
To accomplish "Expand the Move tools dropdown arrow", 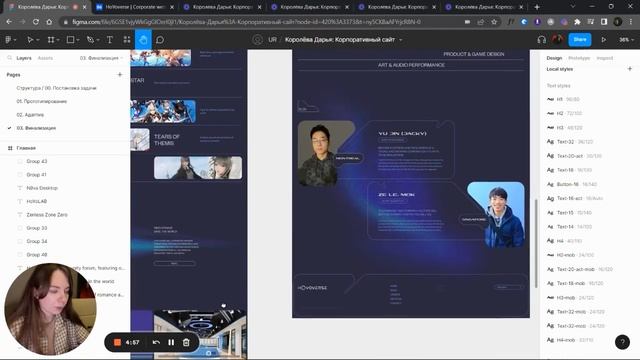I will coord(38,40).
